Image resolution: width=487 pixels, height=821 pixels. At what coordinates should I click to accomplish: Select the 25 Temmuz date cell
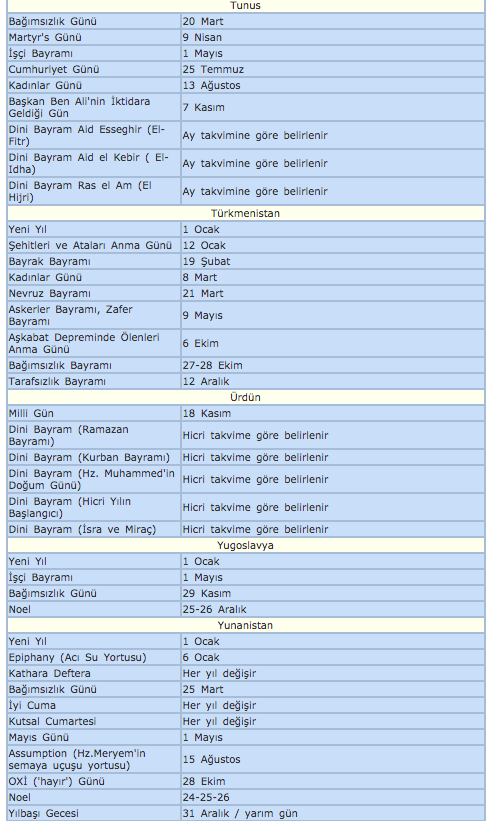(333, 69)
